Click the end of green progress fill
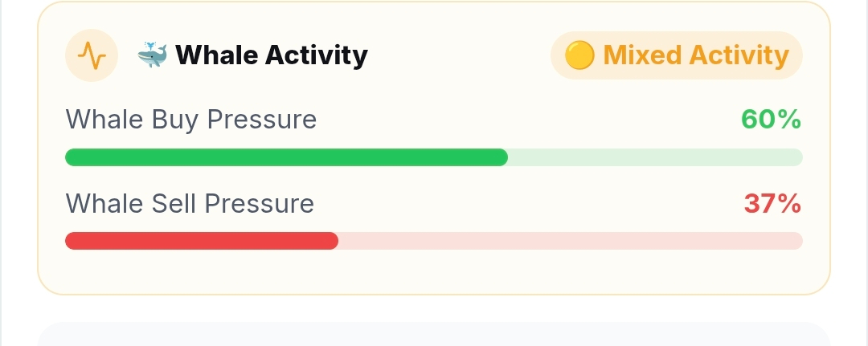Screen dimensions: 868x346 502,157
